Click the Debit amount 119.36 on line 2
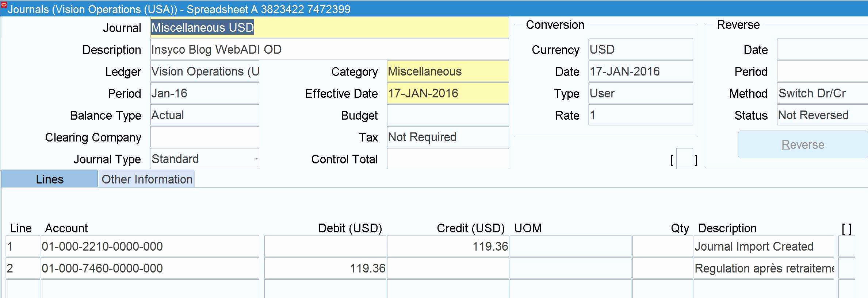The image size is (868, 298). [x=325, y=268]
